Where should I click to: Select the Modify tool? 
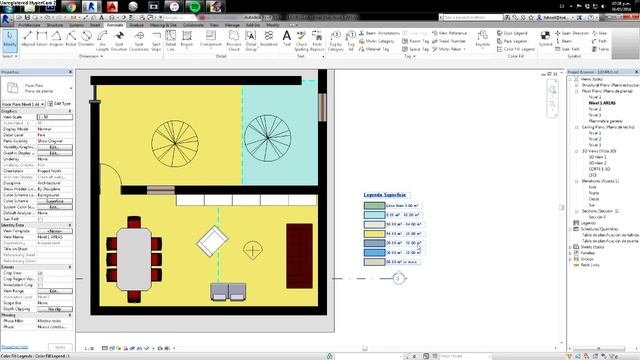(x=9, y=40)
